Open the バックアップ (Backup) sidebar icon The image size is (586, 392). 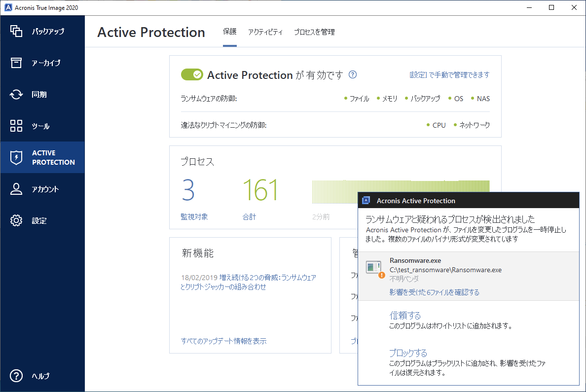coord(16,31)
